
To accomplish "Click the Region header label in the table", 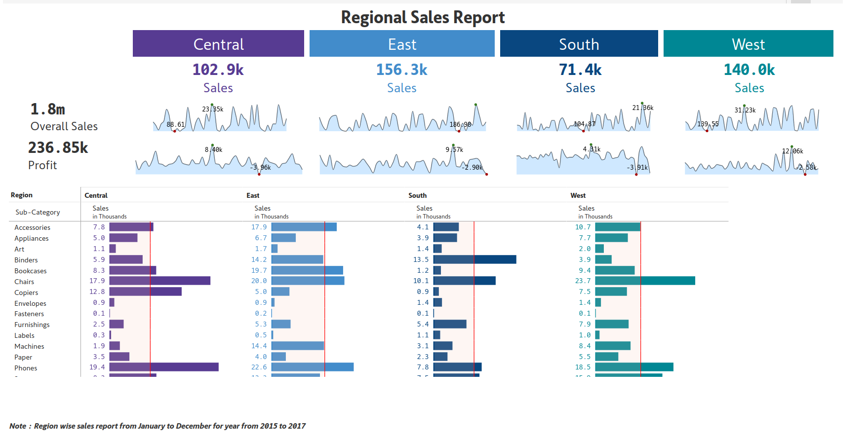I will pyautogui.click(x=22, y=195).
